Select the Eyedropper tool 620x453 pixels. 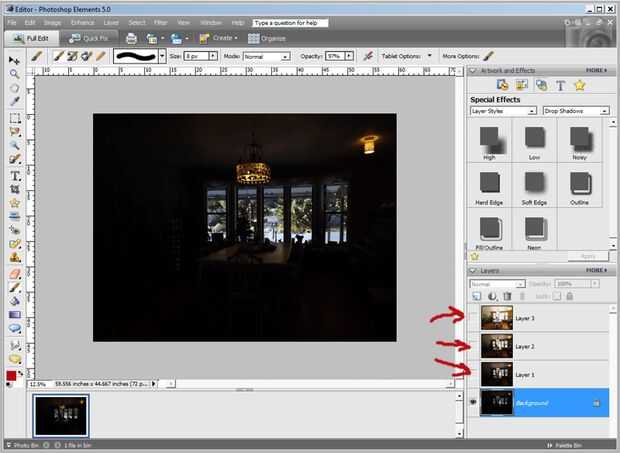click(14, 102)
